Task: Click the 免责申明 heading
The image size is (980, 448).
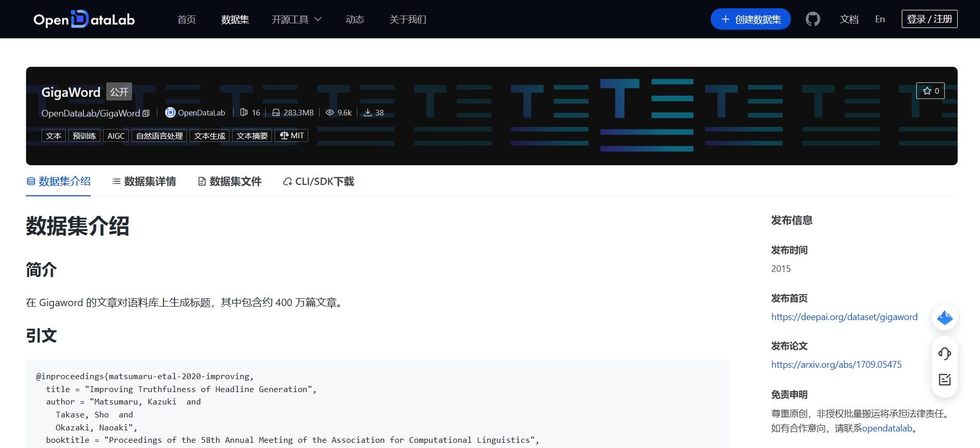Action: [x=789, y=395]
